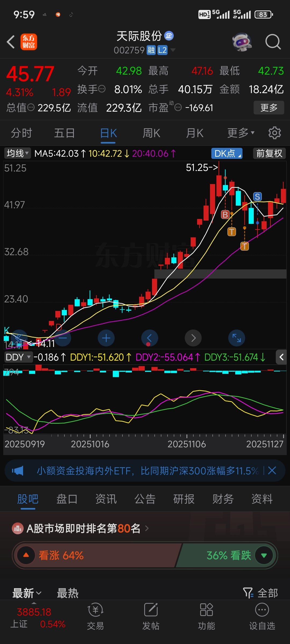Screen dimensions: 290x644
Task: Zoom in chart with plus button
Action: [106, 338]
